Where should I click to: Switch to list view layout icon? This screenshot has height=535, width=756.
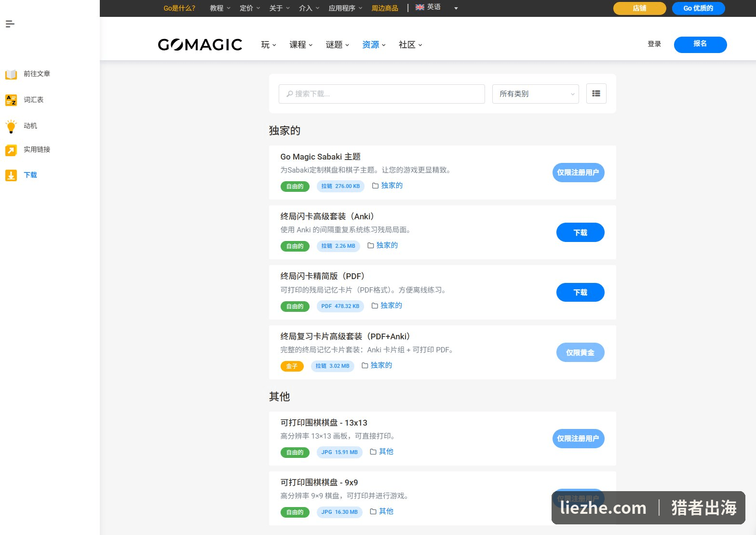596,94
